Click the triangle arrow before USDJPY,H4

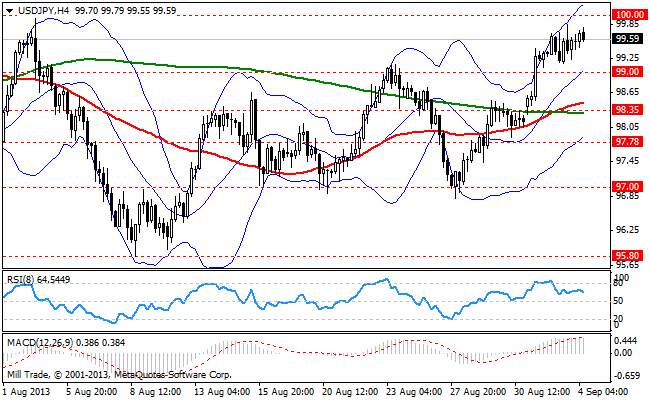(x=10, y=11)
